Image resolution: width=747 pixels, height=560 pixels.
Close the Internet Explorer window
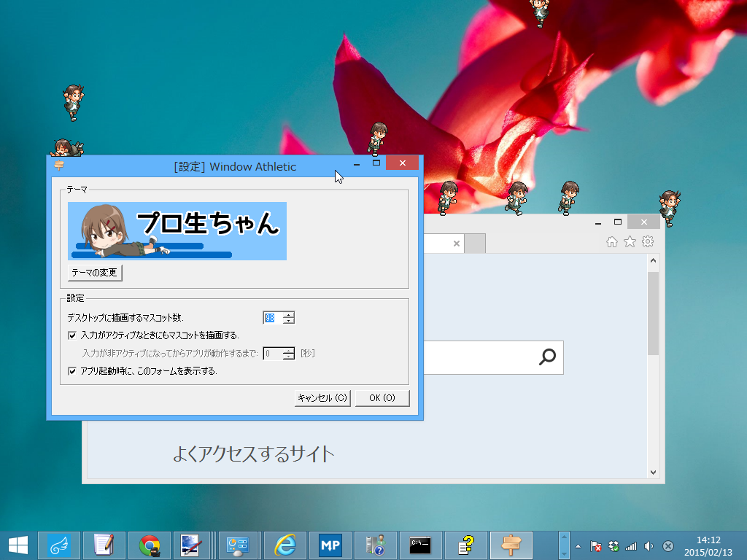(x=643, y=222)
